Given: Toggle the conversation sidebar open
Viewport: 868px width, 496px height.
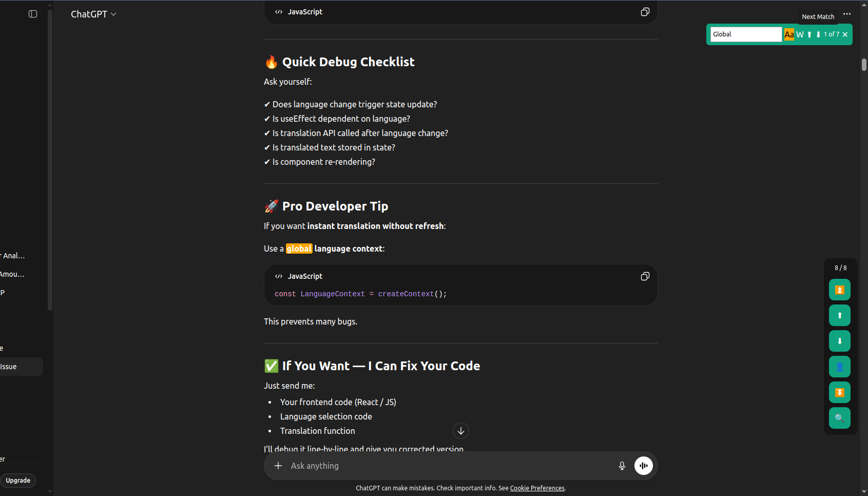Looking at the screenshot, I should point(32,14).
